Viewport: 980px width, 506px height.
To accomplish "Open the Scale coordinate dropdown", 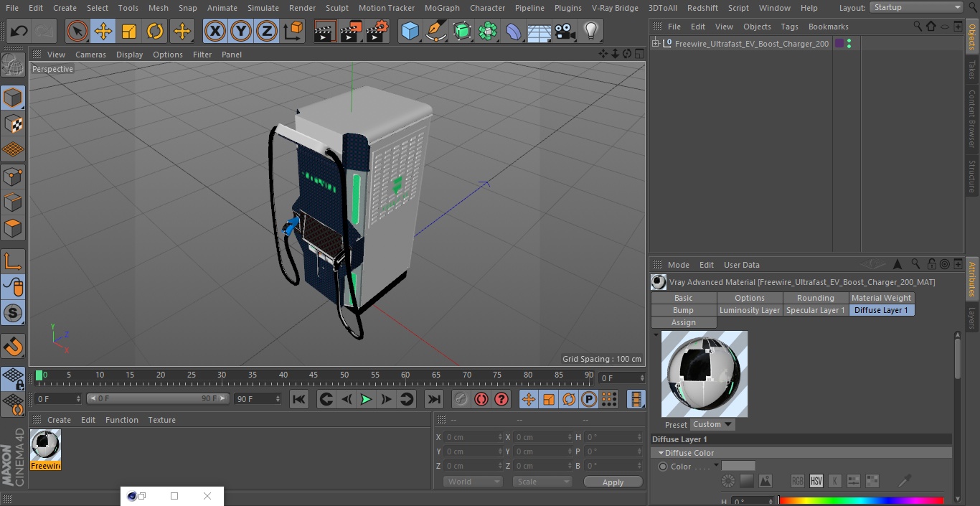I will (542, 482).
